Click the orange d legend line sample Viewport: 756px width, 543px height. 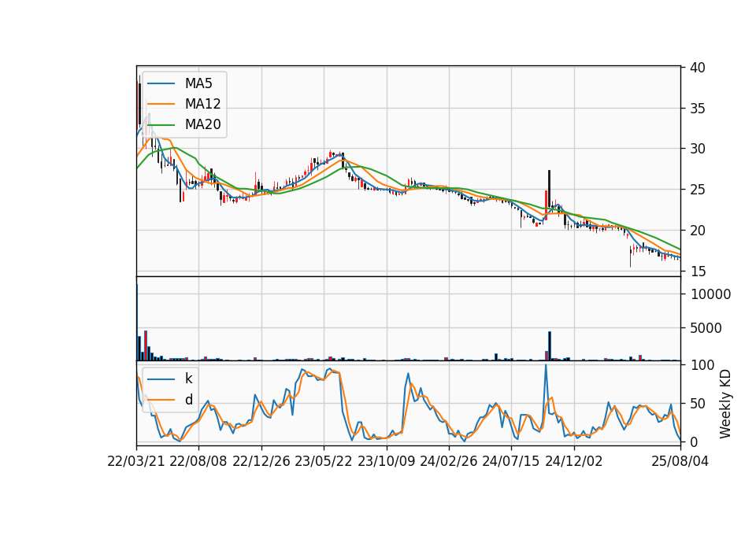[x=161, y=400]
